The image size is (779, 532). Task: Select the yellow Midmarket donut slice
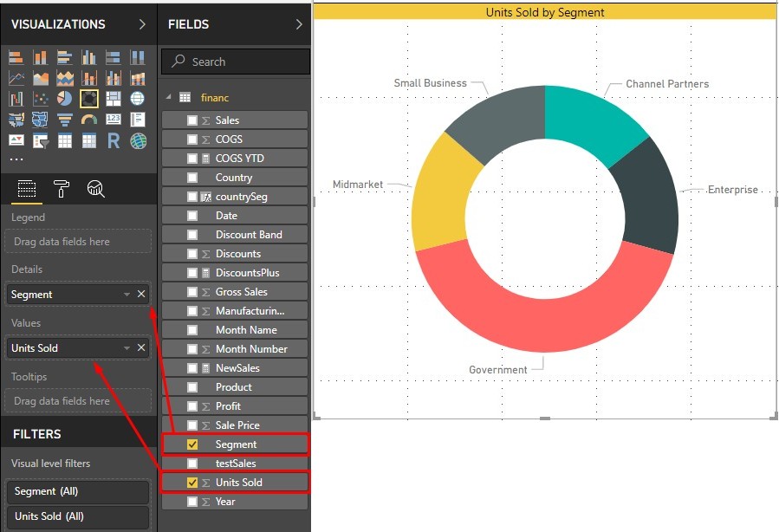(x=441, y=195)
